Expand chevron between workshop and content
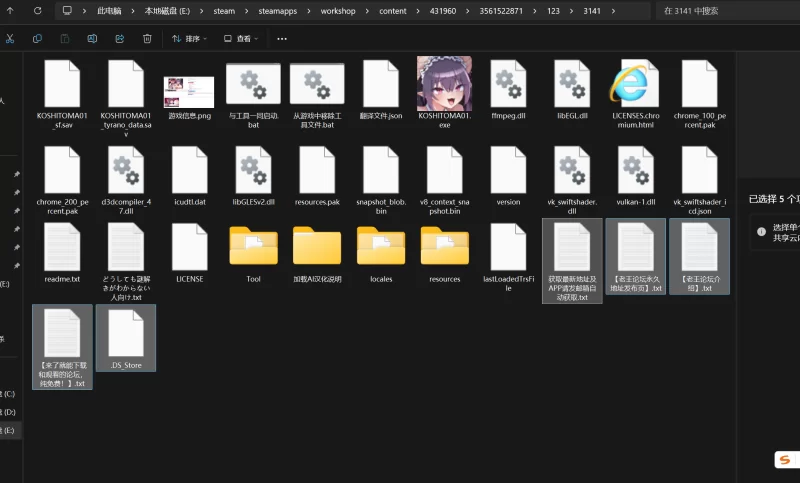The width and height of the screenshot is (800, 483). (x=367, y=11)
